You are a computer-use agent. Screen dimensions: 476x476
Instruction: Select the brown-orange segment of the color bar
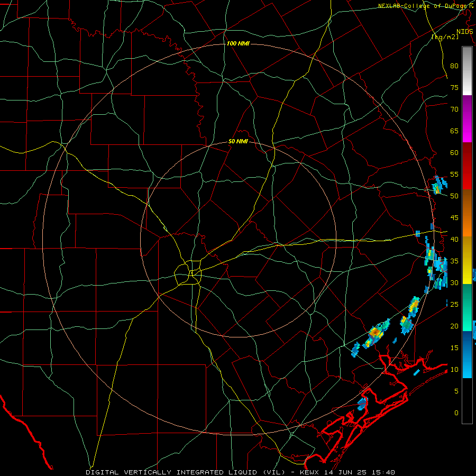(x=467, y=213)
